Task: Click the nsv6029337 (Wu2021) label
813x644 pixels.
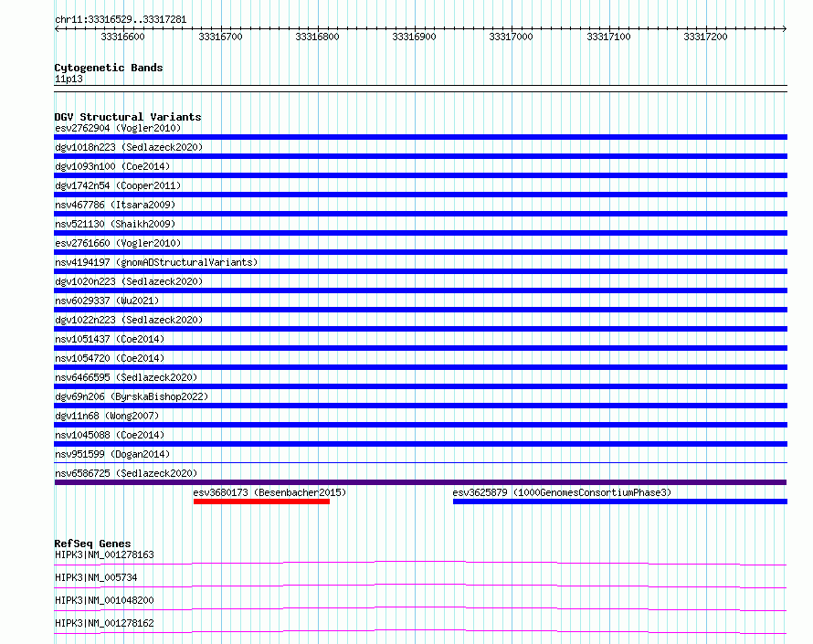Action: pos(107,301)
